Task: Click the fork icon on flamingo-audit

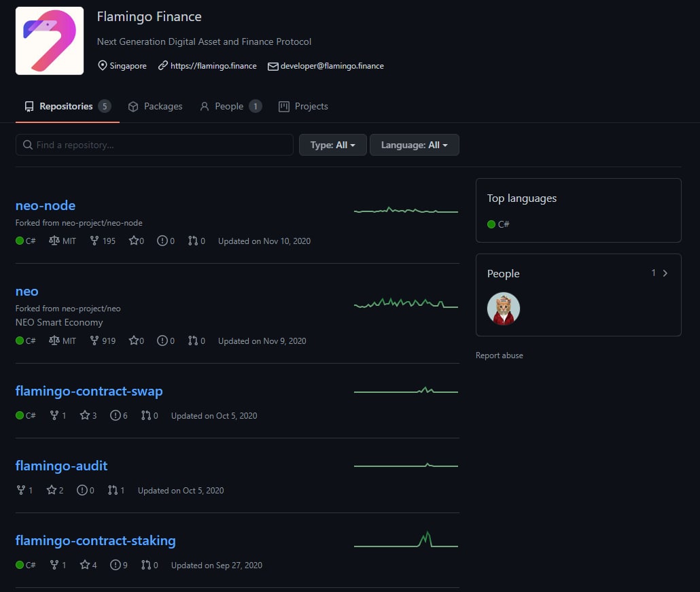Action: point(20,490)
